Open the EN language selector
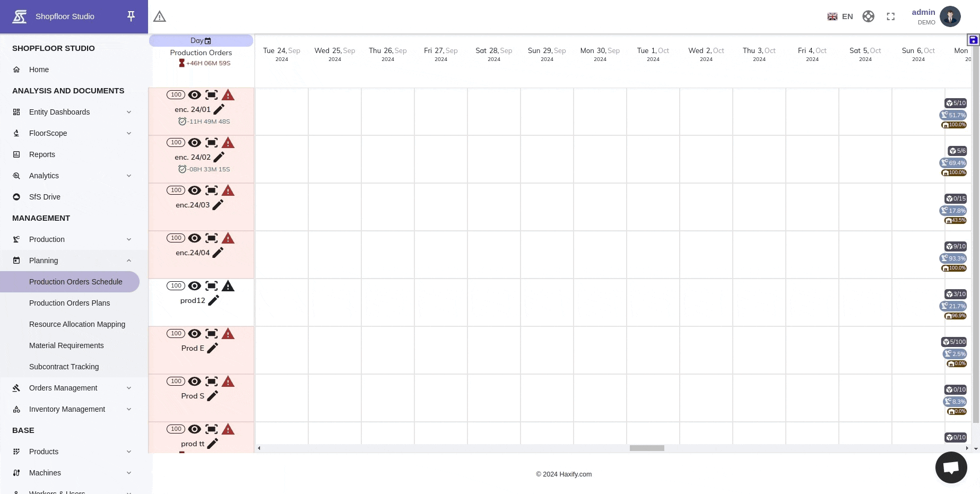Viewport: 980px width, 494px height. click(840, 16)
